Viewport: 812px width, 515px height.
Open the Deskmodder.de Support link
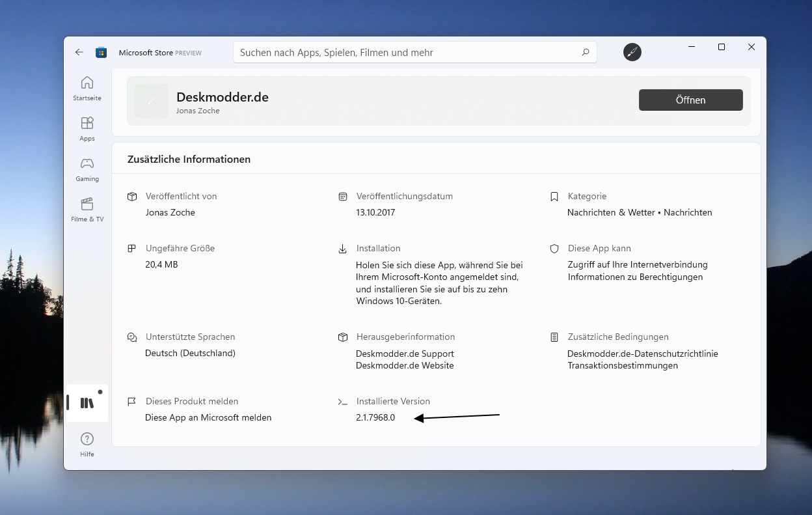click(405, 354)
